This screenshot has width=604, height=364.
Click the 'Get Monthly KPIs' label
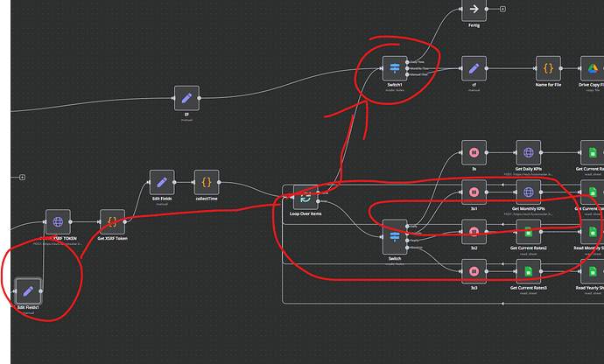[x=529, y=209]
